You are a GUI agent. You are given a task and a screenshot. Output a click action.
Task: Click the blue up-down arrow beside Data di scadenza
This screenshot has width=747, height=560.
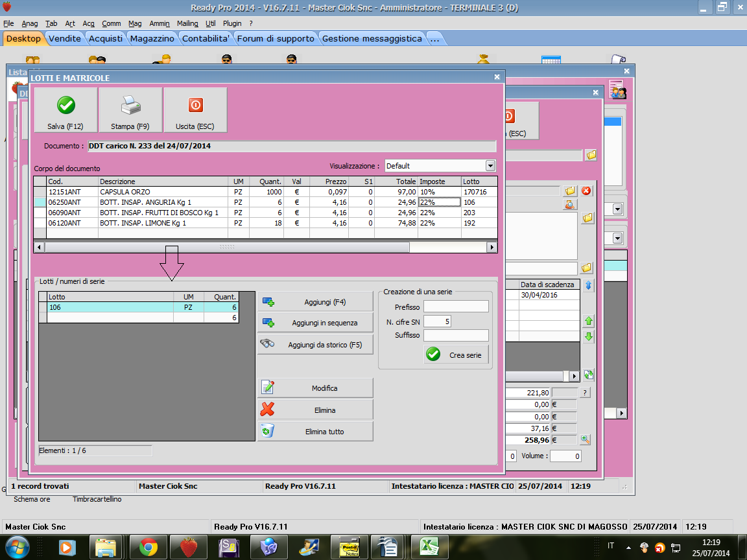point(588,285)
